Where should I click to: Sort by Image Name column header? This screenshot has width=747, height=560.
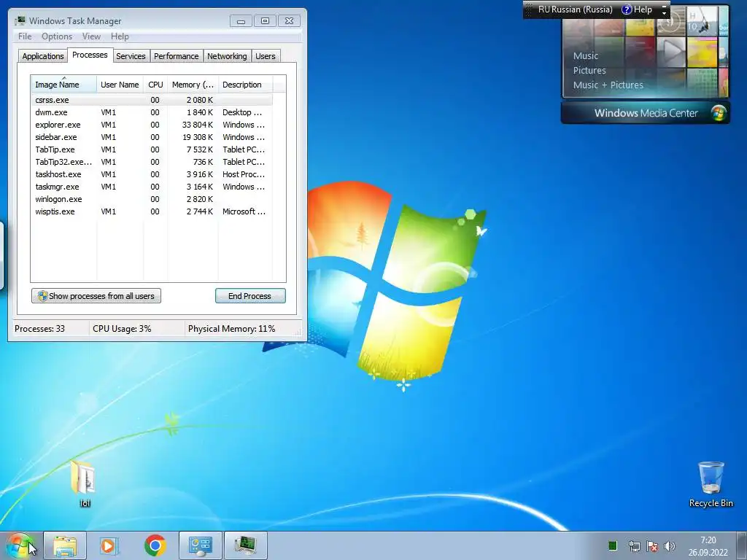(x=64, y=85)
